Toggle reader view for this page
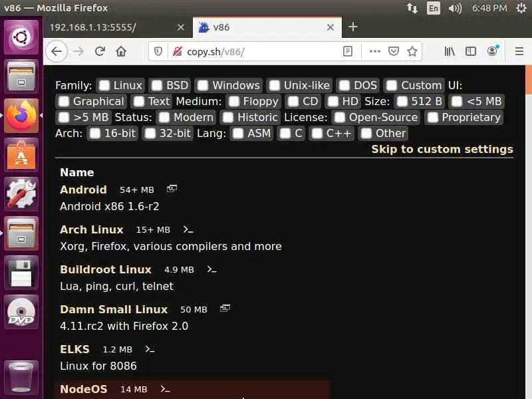This screenshot has width=532, height=399. coord(348,52)
